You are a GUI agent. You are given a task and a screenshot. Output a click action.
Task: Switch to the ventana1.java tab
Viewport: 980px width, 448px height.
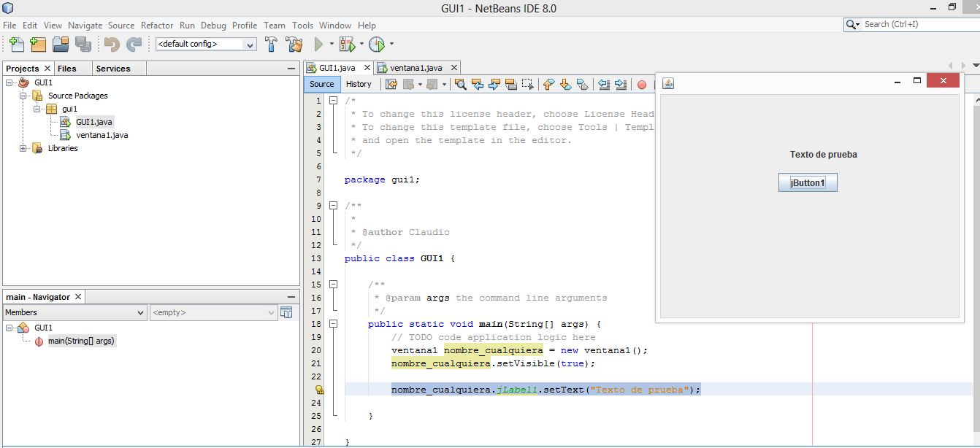pos(416,66)
